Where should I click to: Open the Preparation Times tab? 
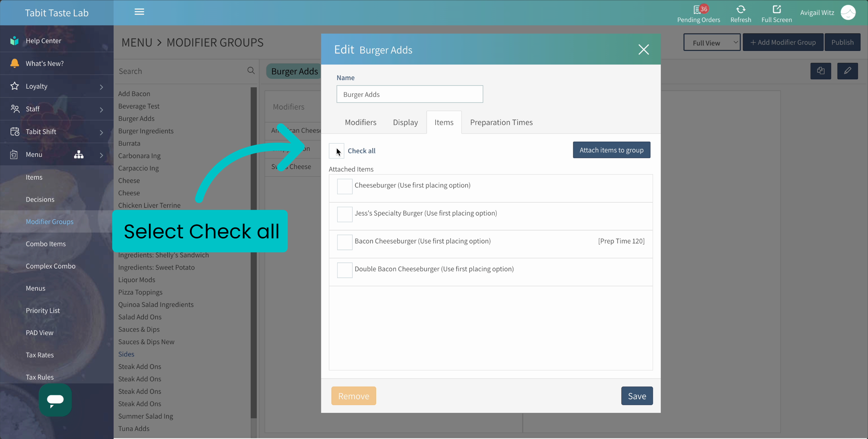pos(501,122)
